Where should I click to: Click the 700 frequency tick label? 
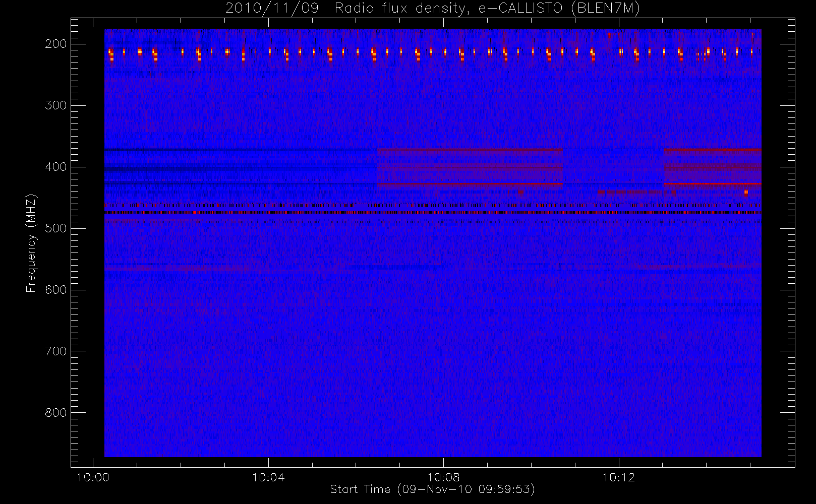click(x=56, y=351)
